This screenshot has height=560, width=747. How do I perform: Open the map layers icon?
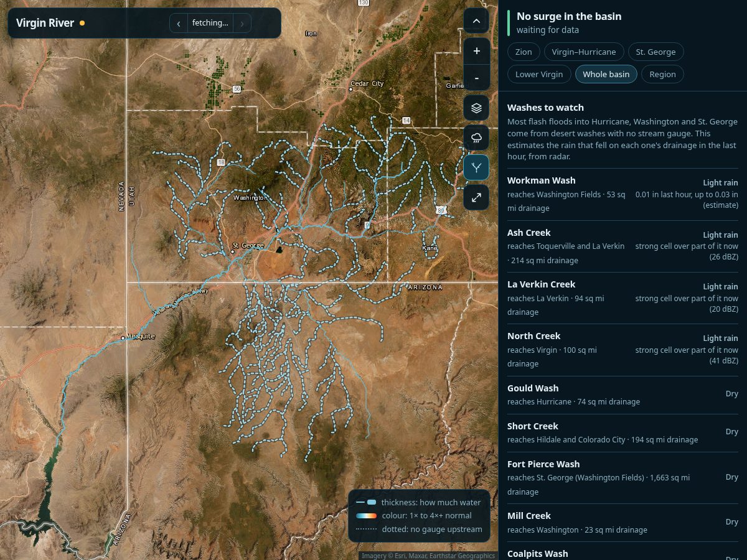tap(476, 108)
